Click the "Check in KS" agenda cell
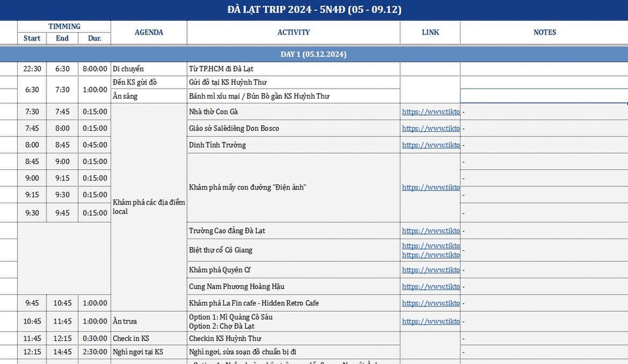The image size is (628, 364). tap(148, 339)
